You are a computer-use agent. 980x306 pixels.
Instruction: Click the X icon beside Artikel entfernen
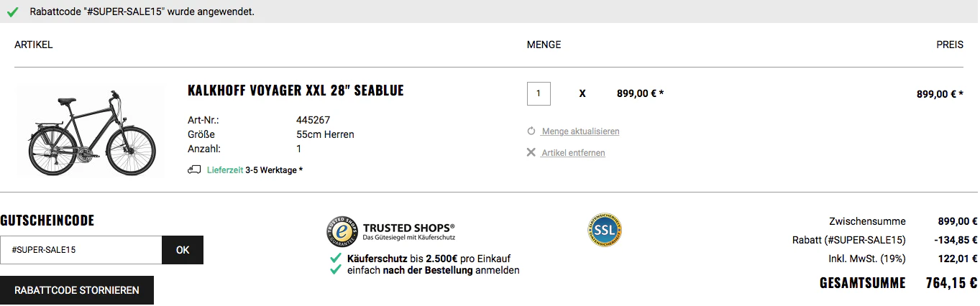coord(531,153)
